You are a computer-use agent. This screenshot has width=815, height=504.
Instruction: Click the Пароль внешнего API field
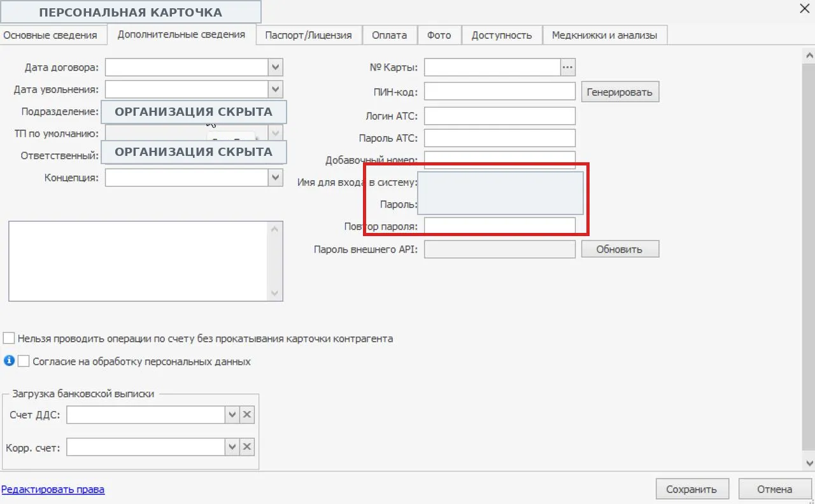(x=500, y=249)
